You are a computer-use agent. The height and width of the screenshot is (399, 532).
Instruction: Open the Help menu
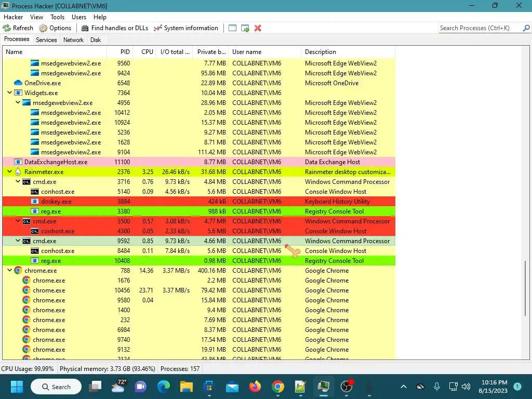pyautogui.click(x=100, y=17)
